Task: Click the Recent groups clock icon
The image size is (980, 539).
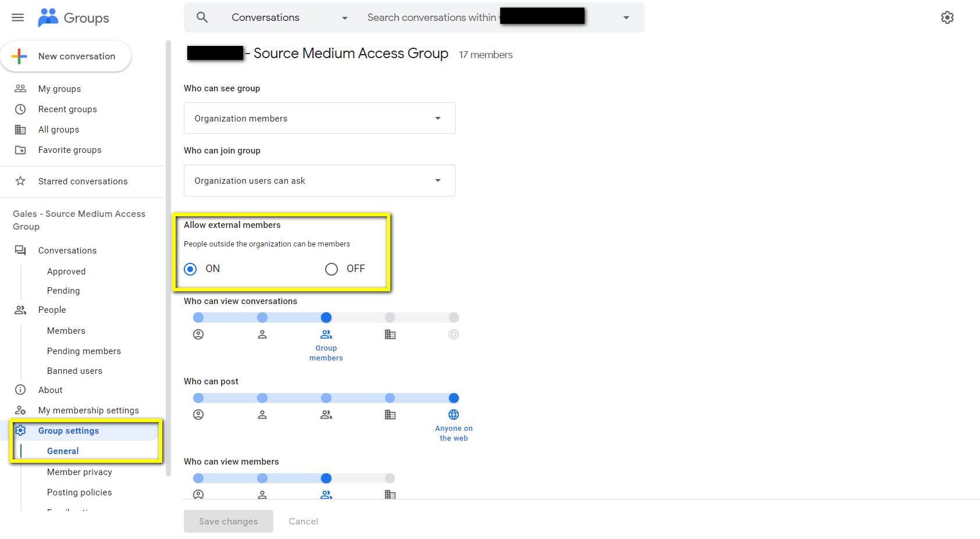Action: point(20,109)
